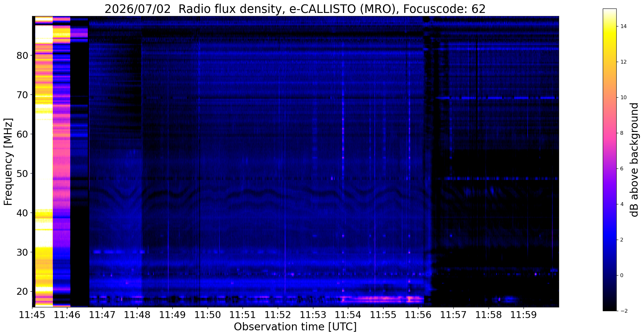The image size is (644, 336).
Task: Click the plot title with Focuscode 62
Action: click(x=295, y=9)
